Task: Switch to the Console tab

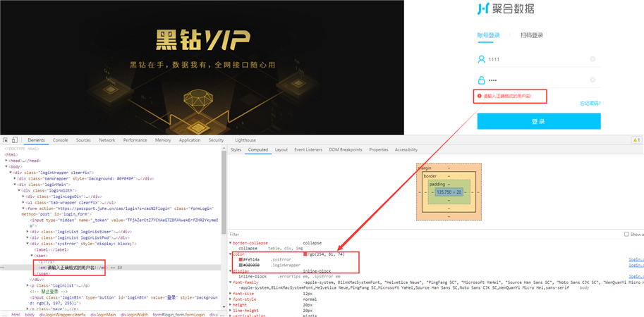Action: (60, 140)
